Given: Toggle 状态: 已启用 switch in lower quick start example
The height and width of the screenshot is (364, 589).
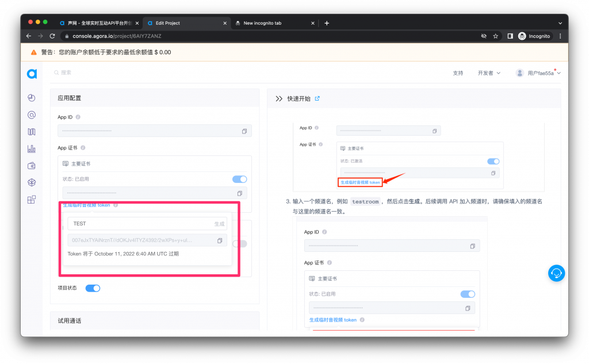Looking at the screenshot, I should (468, 294).
